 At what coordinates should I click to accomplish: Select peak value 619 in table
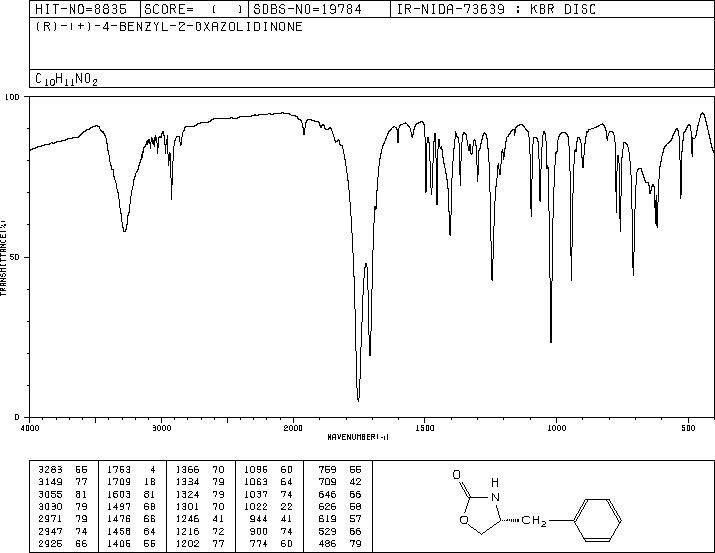[x=327, y=519]
